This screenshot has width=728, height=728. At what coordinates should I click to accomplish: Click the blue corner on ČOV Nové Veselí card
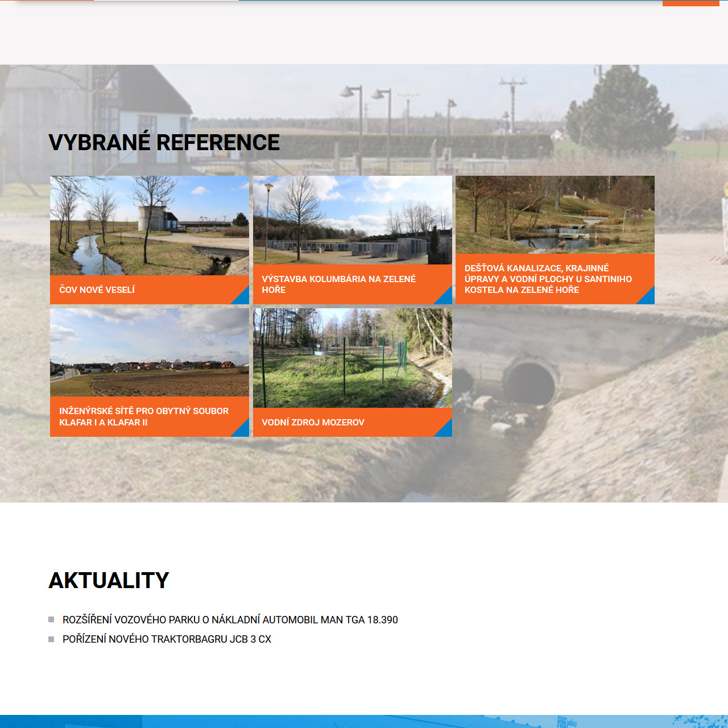pyautogui.click(x=243, y=298)
